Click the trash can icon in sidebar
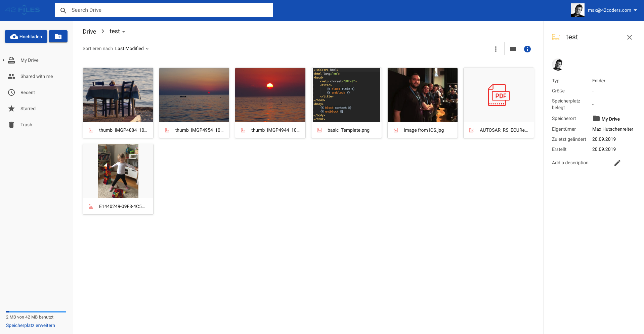The width and height of the screenshot is (644, 334). 11,125
